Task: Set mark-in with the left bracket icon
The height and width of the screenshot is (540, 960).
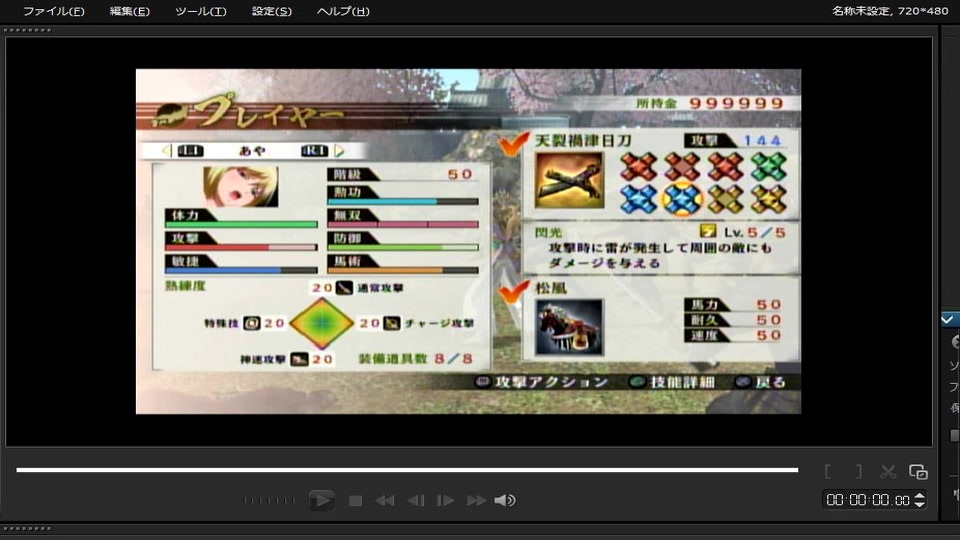Action: [828, 471]
